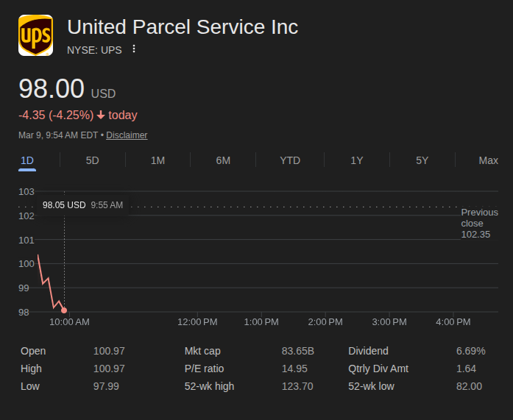View the 5Y price history

coord(422,160)
